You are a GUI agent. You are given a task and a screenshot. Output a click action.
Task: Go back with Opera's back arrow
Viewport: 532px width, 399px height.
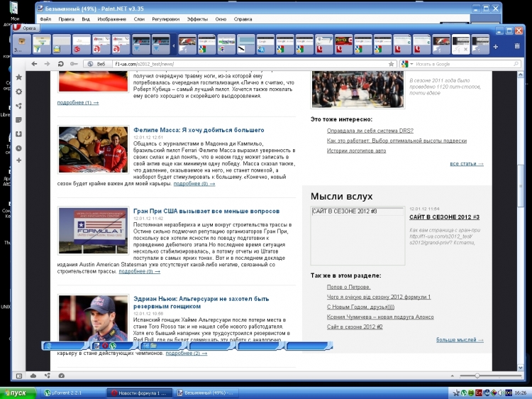tap(34, 64)
